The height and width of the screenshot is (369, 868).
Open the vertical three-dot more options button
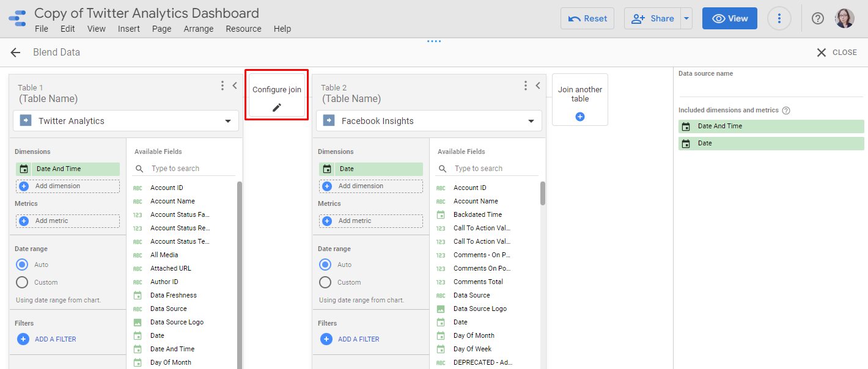[x=779, y=18]
